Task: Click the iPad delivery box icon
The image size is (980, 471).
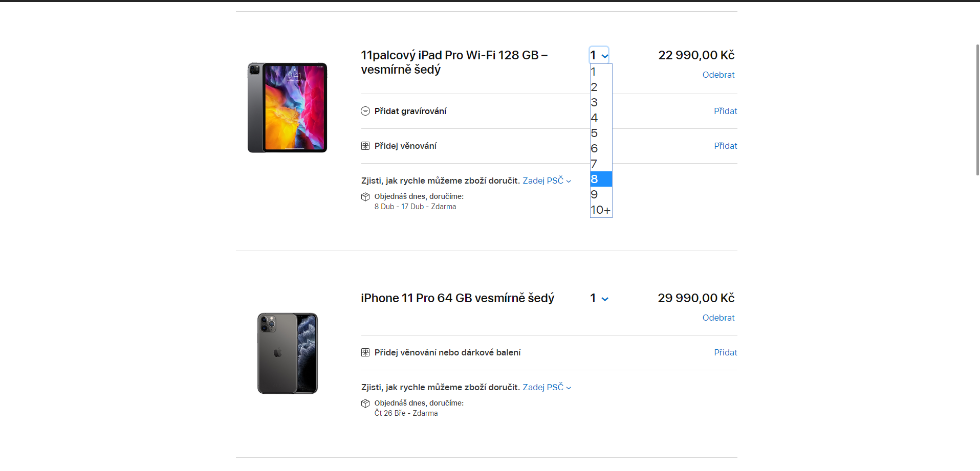Action: pyautogui.click(x=365, y=197)
